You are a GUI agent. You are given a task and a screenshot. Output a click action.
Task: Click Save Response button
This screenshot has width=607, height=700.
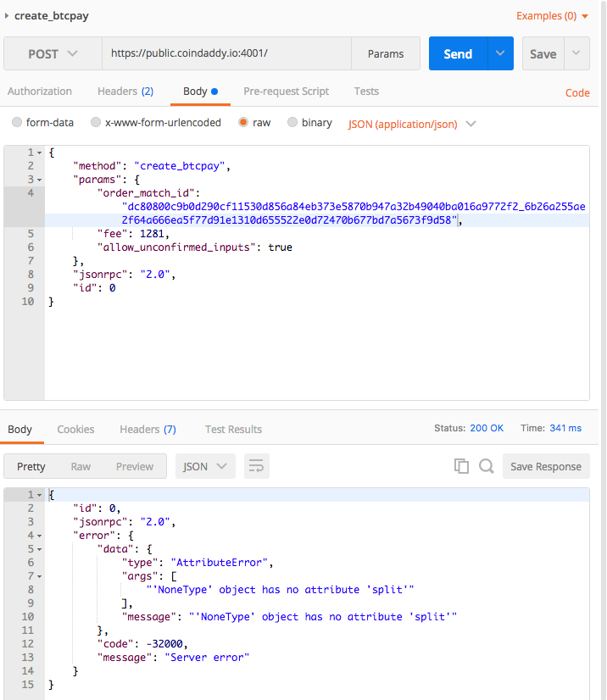(x=546, y=466)
